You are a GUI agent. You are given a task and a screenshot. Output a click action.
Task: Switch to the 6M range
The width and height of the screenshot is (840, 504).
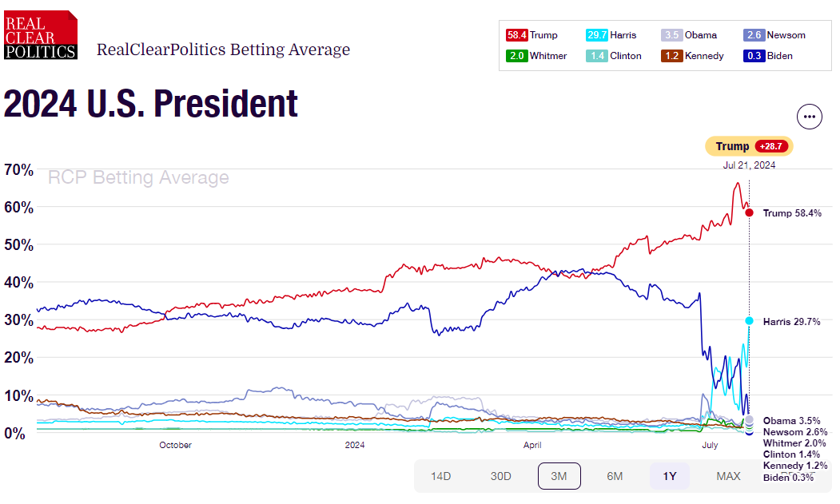click(x=615, y=476)
